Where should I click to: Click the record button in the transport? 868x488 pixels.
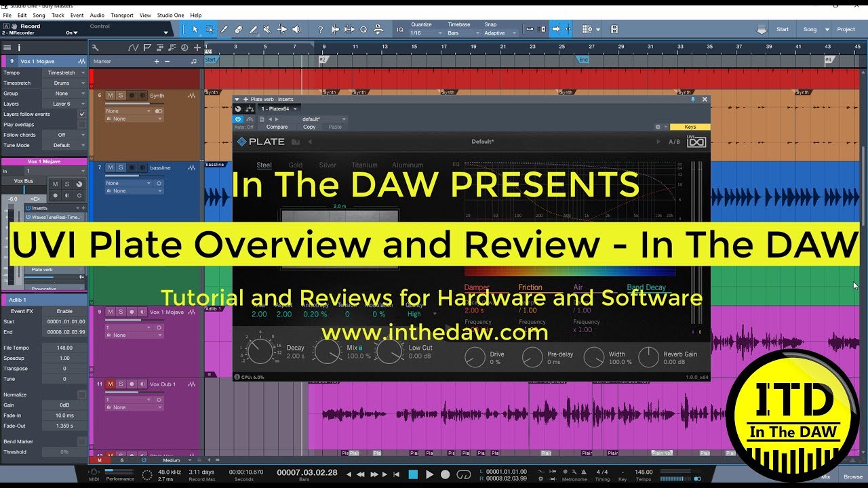click(x=446, y=474)
